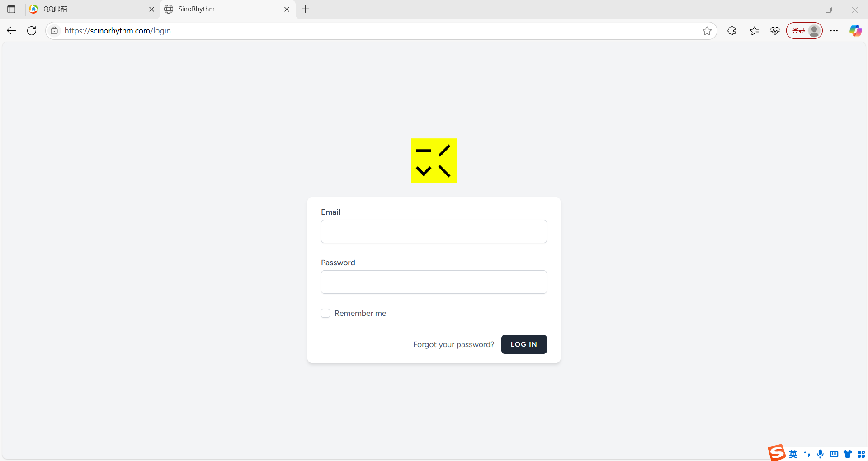Open the tab actions menu icon
This screenshot has width=868, height=461.
click(x=11, y=9)
